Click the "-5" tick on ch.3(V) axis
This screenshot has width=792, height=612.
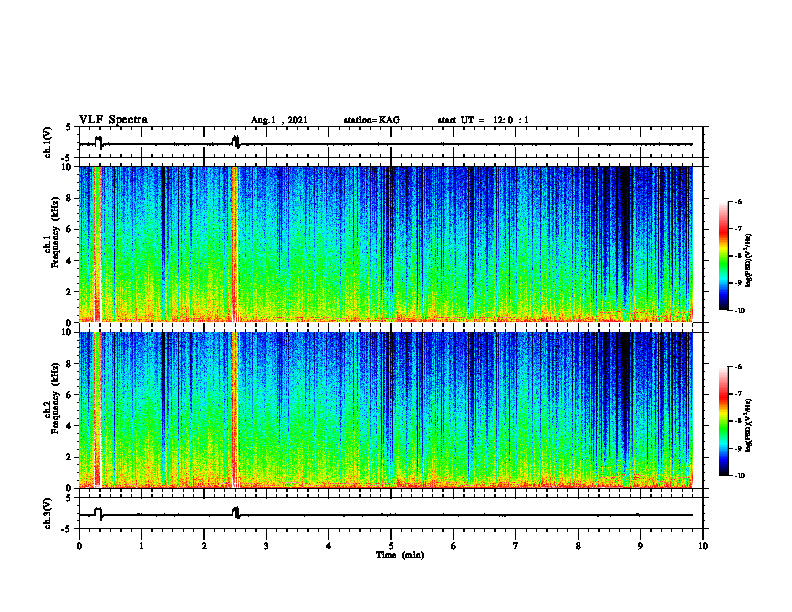67,529
